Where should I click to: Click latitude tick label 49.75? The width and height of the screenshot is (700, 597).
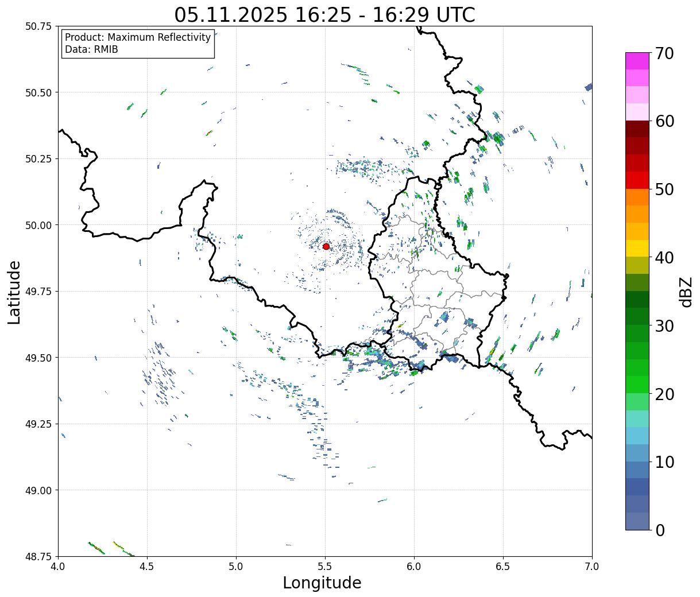pos(38,292)
